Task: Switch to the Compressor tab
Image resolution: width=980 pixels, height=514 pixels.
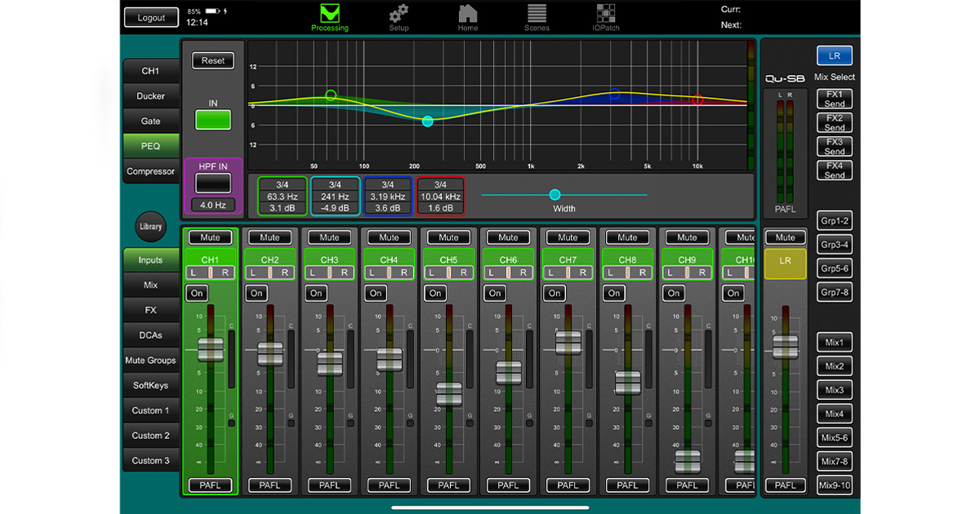Action: pos(150,172)
